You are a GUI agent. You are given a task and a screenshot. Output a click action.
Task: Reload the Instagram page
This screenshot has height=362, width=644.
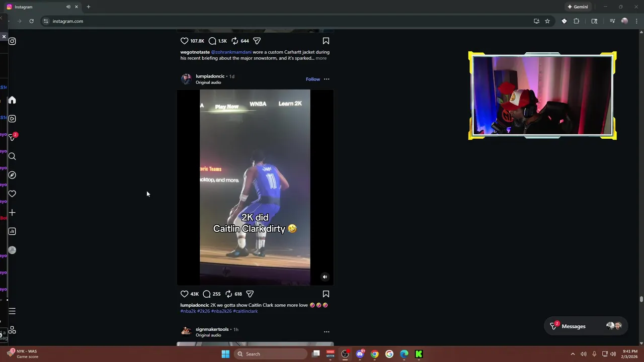point(31,21)
